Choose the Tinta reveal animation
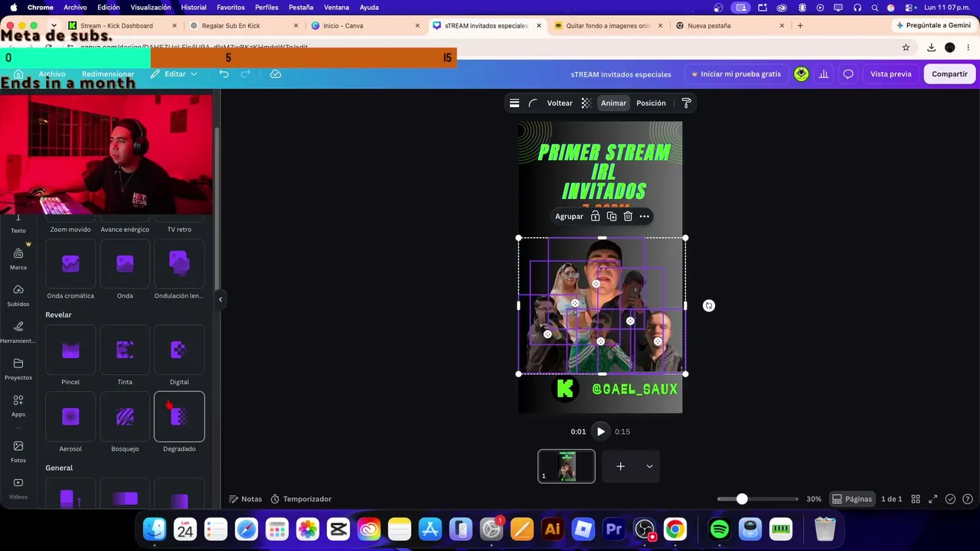The height and width of the screenshot is (551, 980). click(x=125, y=350)
